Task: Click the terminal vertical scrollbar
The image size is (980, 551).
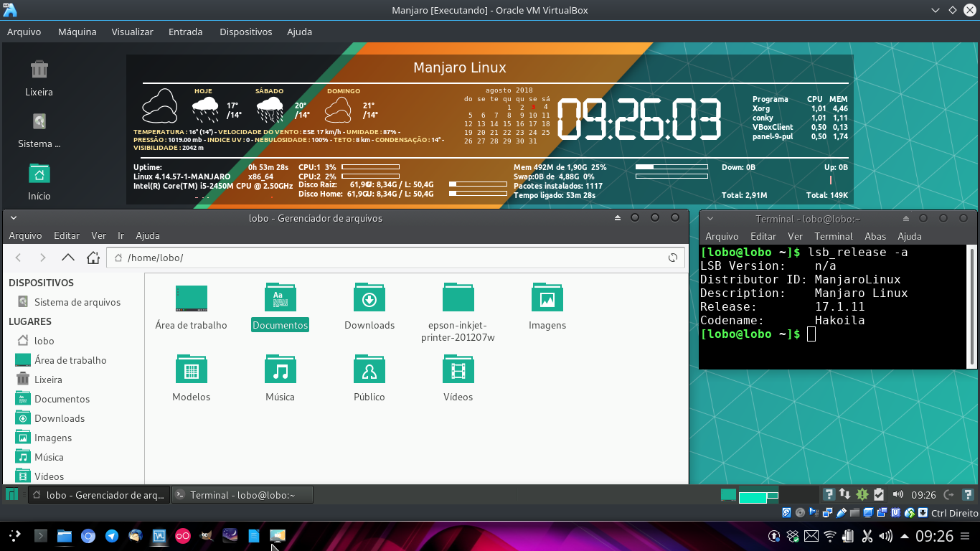Action: pyautogui.click(x=972, y=307)
